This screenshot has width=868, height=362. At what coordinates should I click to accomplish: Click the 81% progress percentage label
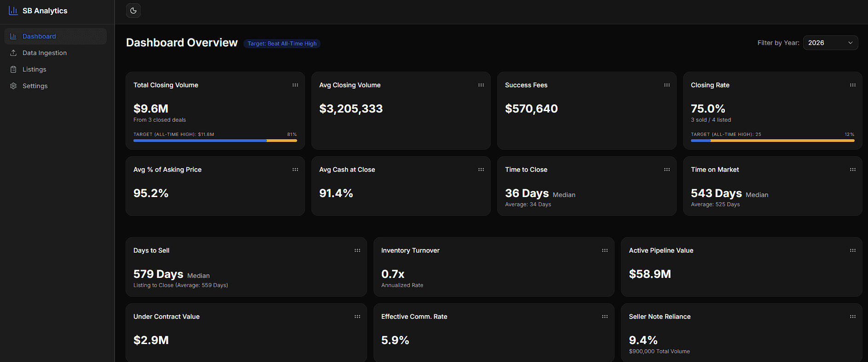(x=292, y=135)
